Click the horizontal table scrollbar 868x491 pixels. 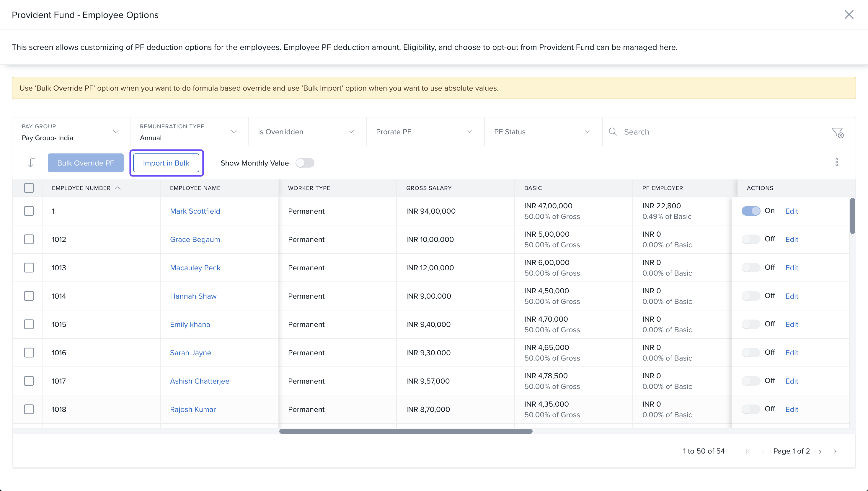[x=405, y=431]
